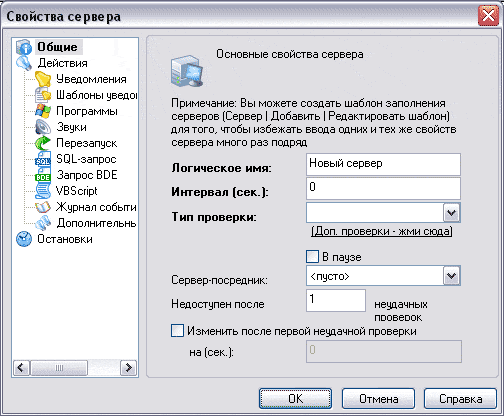Click the tree horizontal scrollbar thumb
The height and width of the screenshot is (416, 504).
coord(59,368)
